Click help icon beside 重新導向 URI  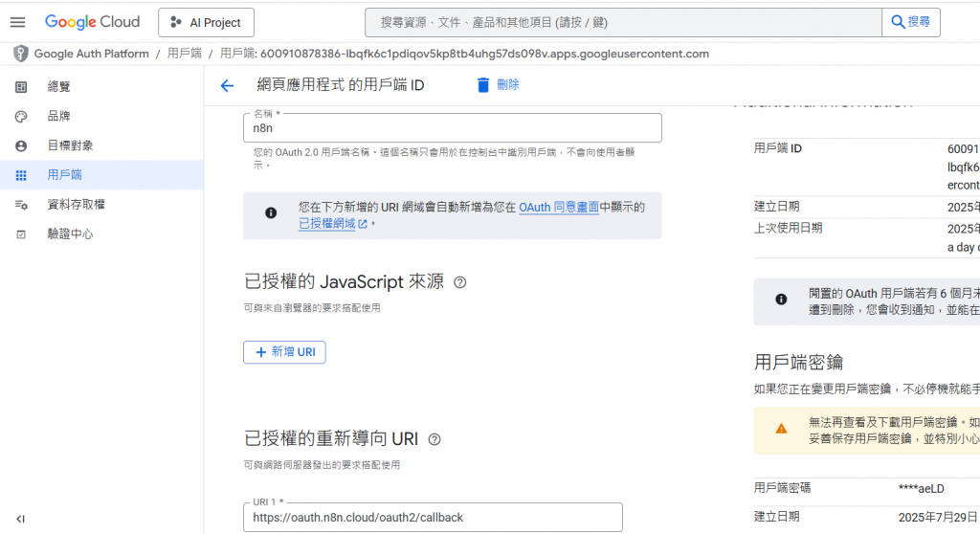click(x=434, y=439)
